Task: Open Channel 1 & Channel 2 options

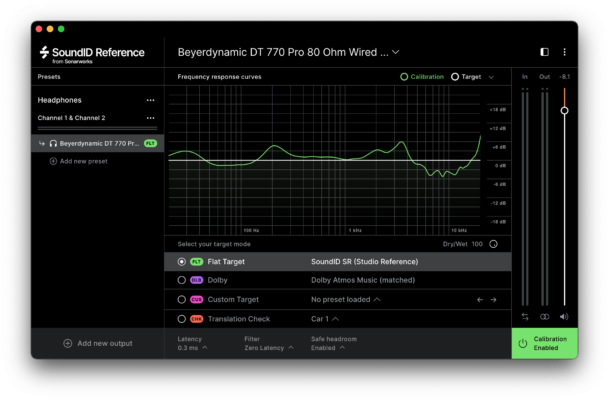Action: pyautogui.click(x=151, y=118)
